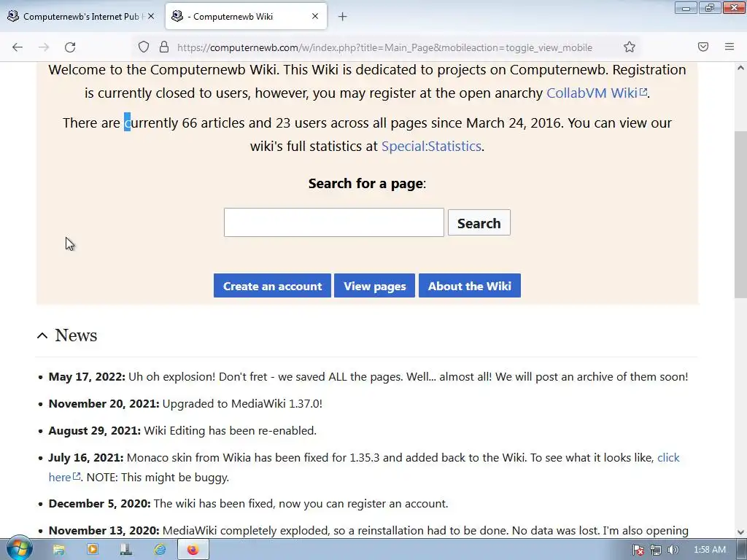Click the network tray icon
747x560 pixels.
656,550
